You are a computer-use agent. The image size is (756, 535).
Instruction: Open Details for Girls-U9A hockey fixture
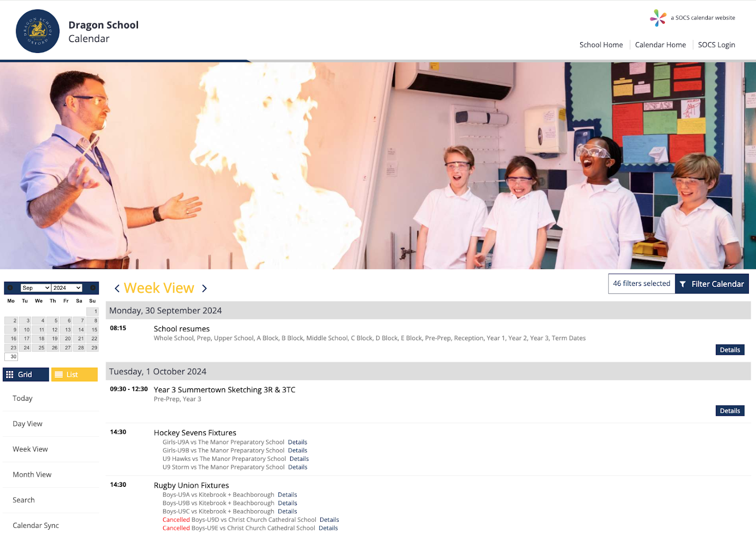point(297,442)
